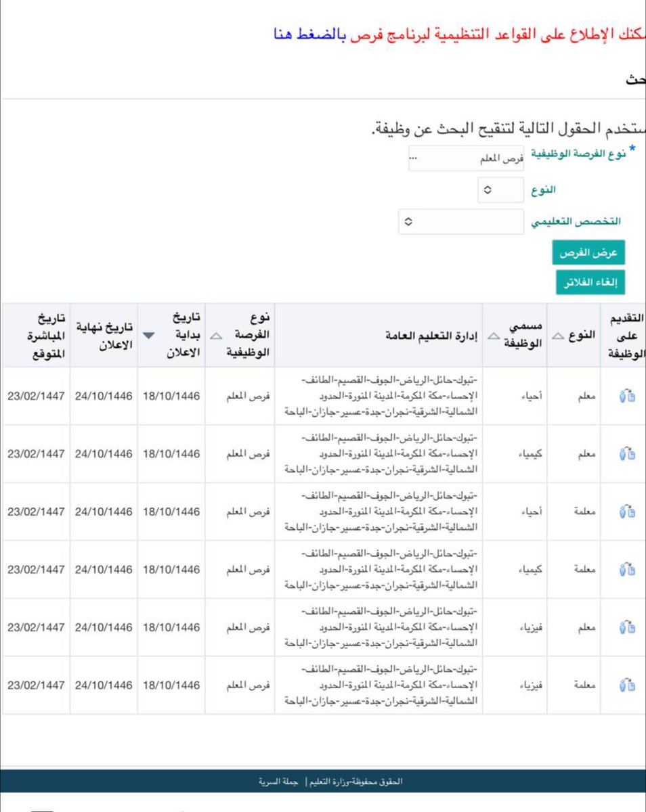Screen dimensions: 646x812
Task: Click the apply icon for معلم كيمياء row
Action: coord(627,454)
